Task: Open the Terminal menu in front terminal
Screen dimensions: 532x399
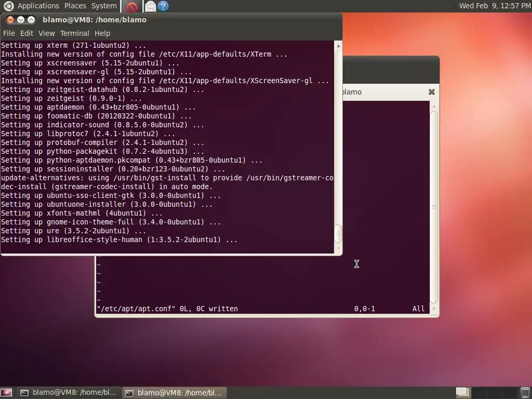Action: [75, 33]
